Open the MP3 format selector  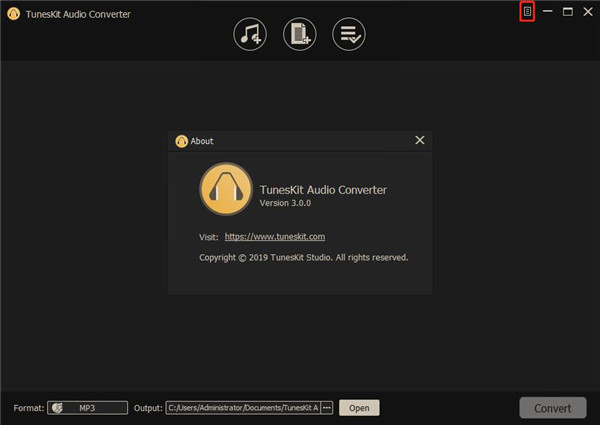87,408
